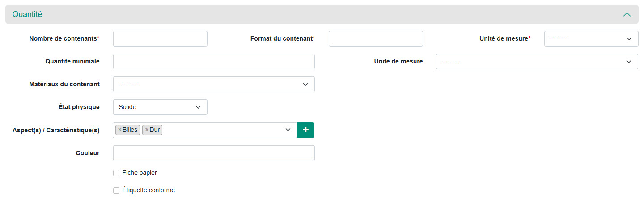Screen dimensions: 644x203
Task: Click into the Format du contenant field
Action: pos(376,39)
